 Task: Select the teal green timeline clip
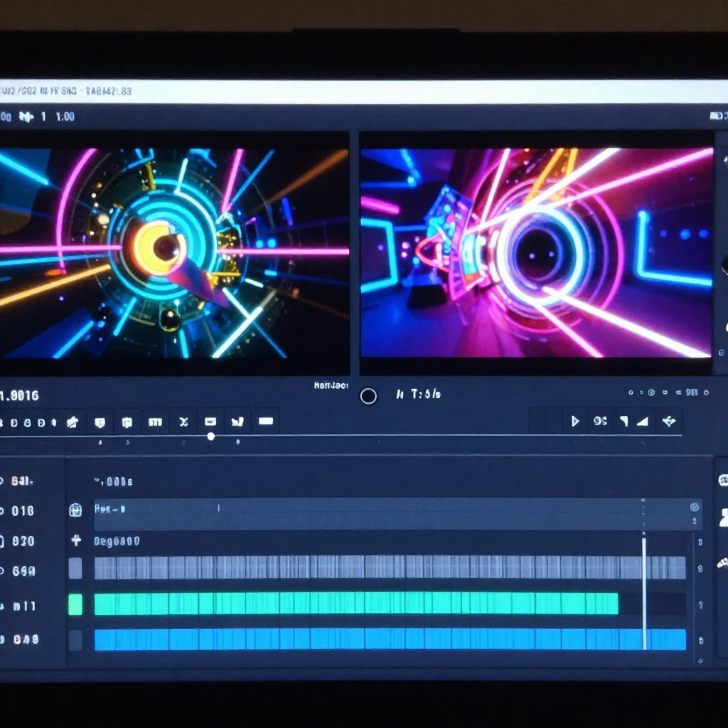point(355,604)
